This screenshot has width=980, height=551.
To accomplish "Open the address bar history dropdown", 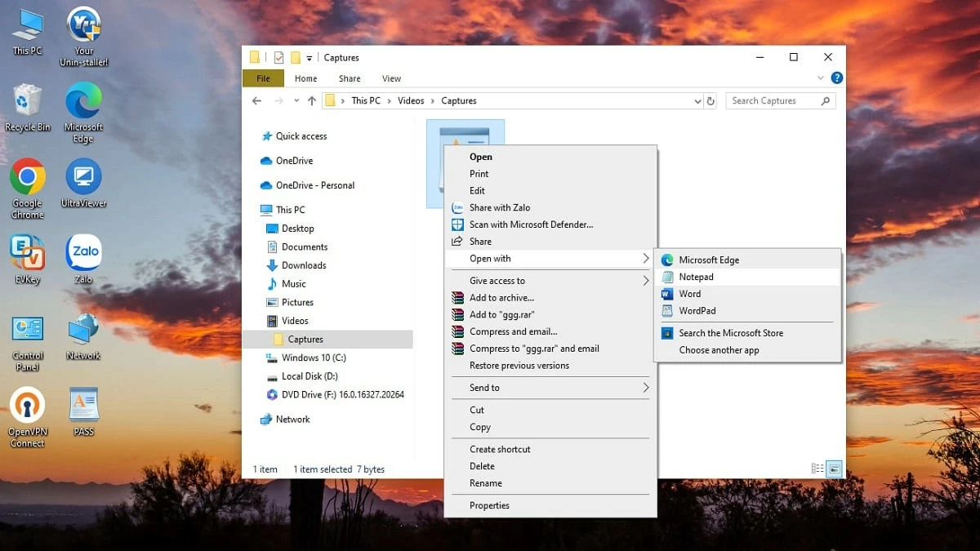I will pyautogui.click(x=697, y=100).
